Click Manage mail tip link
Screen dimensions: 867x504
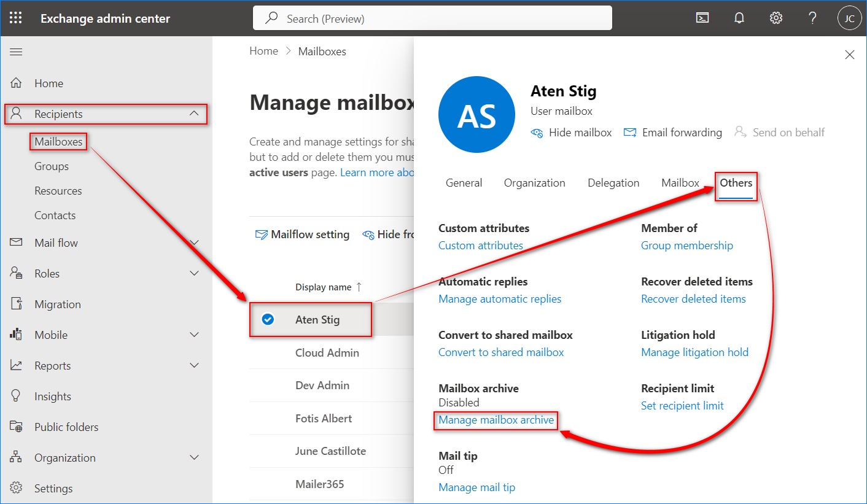click(477, 487)
